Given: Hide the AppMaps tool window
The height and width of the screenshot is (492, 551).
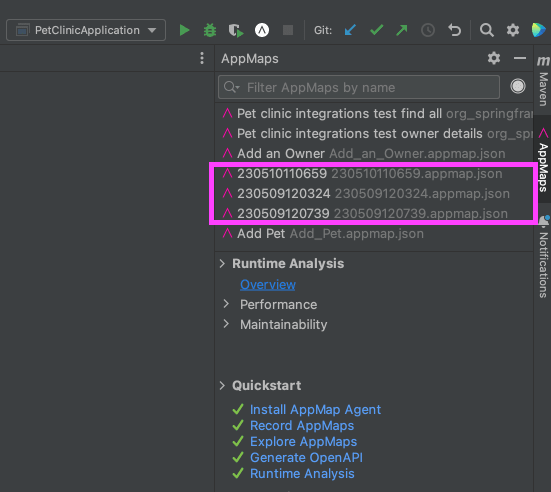Looking at the screenshot, I should [x=520, y=58].
